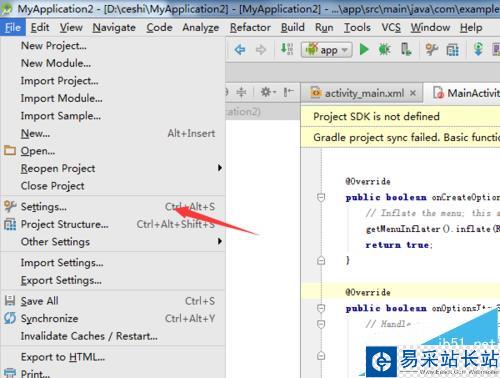Select Invalidate Caches / Restart menu entry
Image resolution: width=500 pixels, height=378 pixels.
(x=113, y=336)
